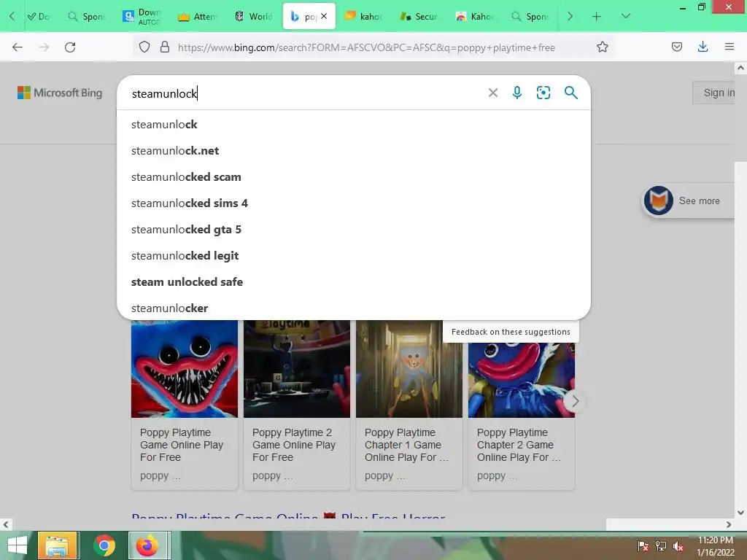Close the active Bing tab
Screen dimensions: 747x560
(324, 16)
